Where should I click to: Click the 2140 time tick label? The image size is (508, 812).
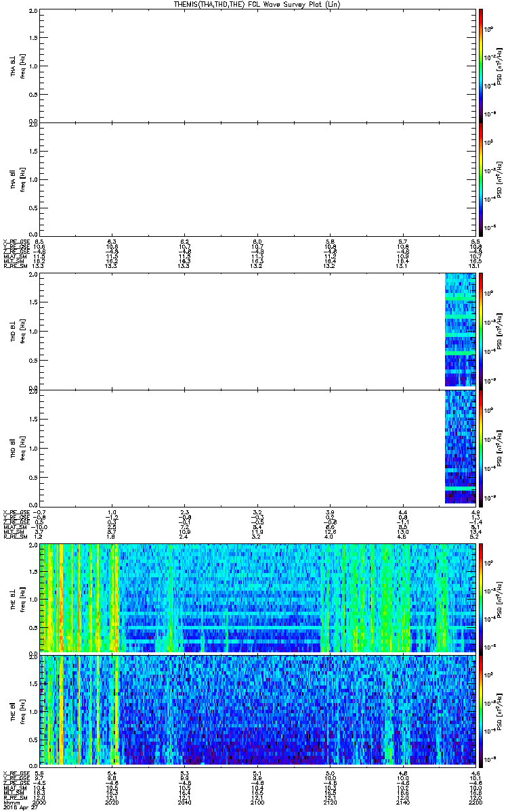tap(402, 801)
